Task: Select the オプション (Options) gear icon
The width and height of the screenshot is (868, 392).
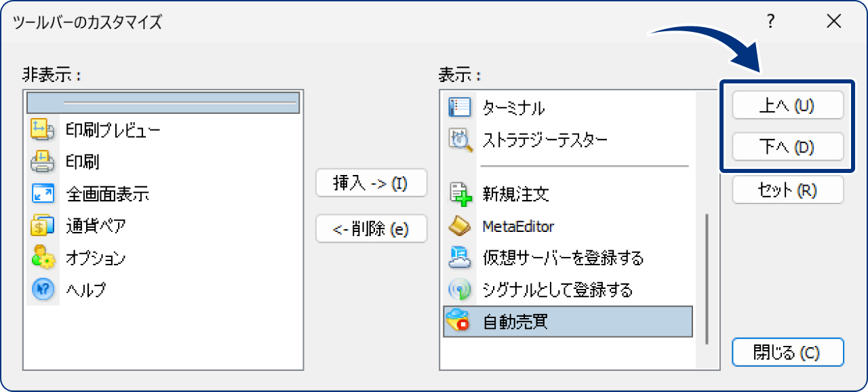Action: point(42,258)
